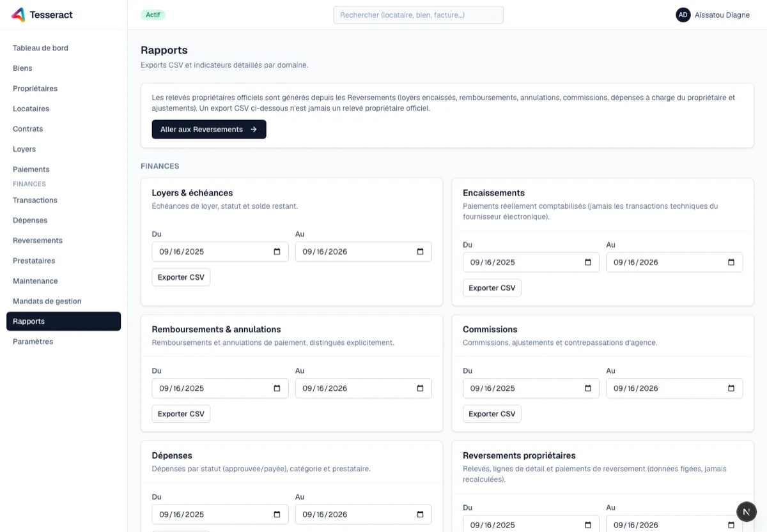Go to Biens in the sidebar

click(63, 68)
